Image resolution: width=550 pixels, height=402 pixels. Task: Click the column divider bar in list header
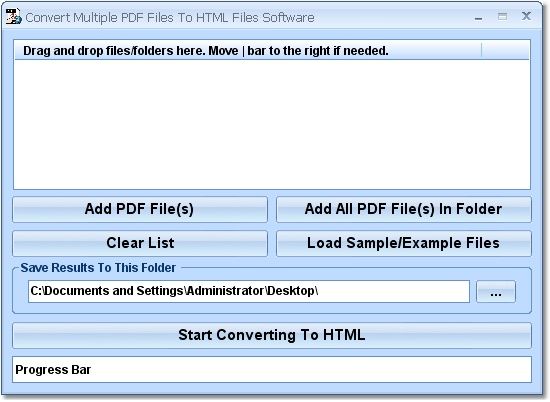point(482,51)
